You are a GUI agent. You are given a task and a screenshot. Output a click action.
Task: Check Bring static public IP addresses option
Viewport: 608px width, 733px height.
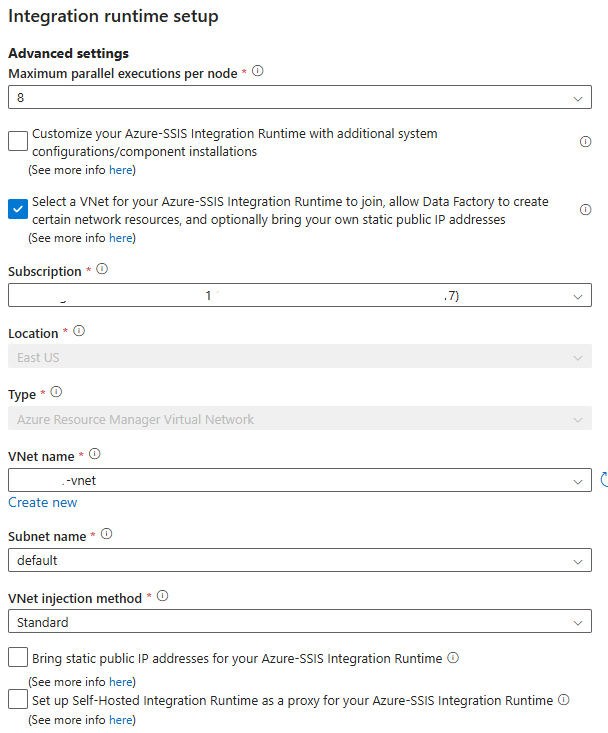18,658
